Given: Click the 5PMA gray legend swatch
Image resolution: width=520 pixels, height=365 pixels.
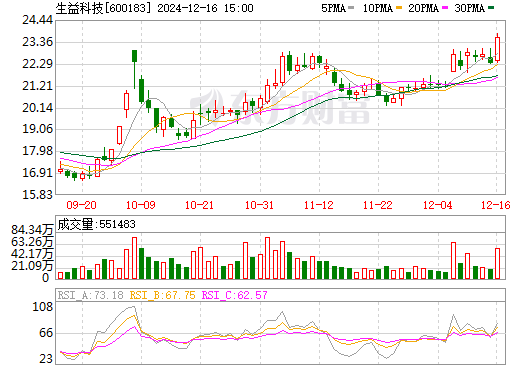Looking at the screenshot, I should (x=351, y=8).
